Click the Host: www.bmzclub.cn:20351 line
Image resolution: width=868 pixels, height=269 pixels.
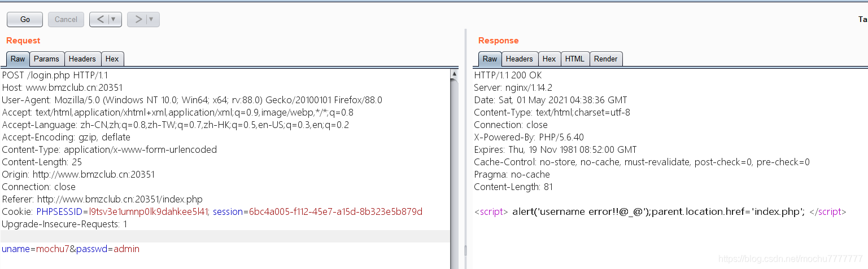point(62,87)
